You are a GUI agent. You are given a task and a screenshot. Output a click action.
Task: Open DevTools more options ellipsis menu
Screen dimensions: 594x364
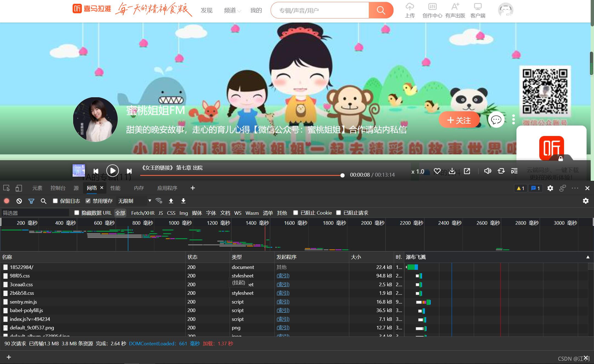[575, 188]
